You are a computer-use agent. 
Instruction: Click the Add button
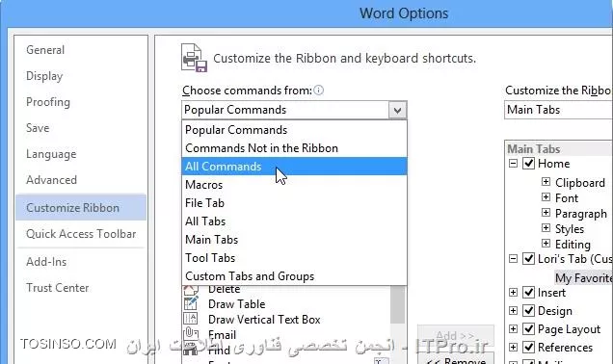456,335
